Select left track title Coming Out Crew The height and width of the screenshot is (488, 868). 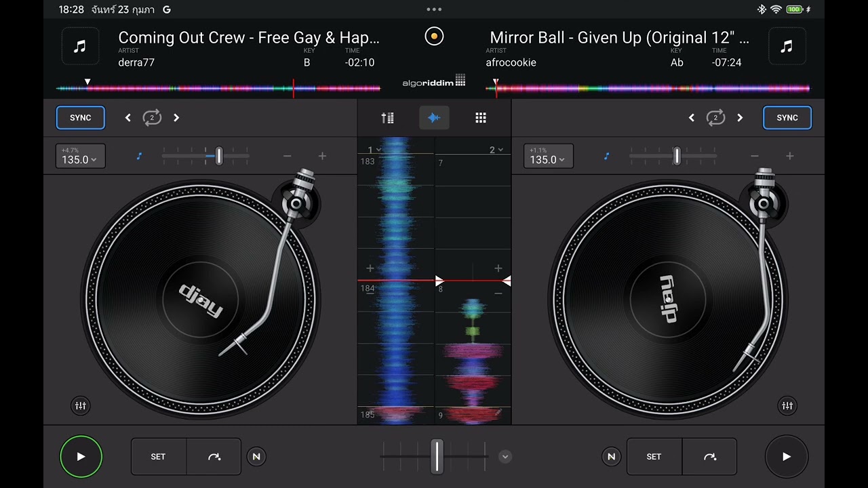(x=249, y=38)
